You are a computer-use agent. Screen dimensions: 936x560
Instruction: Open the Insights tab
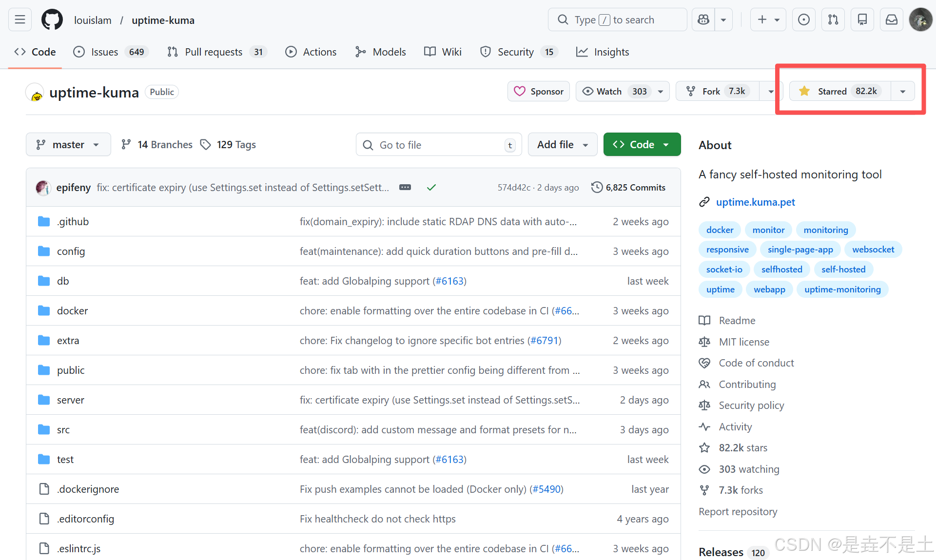603,52
